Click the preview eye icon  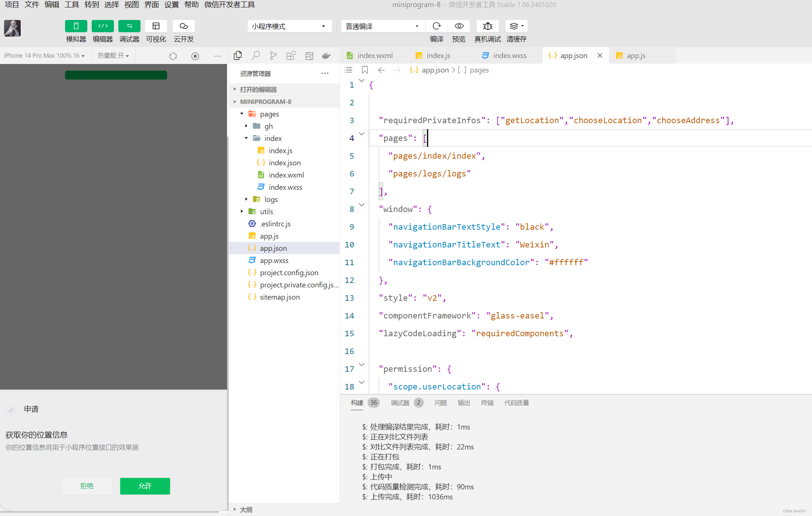tap(459, 26)
